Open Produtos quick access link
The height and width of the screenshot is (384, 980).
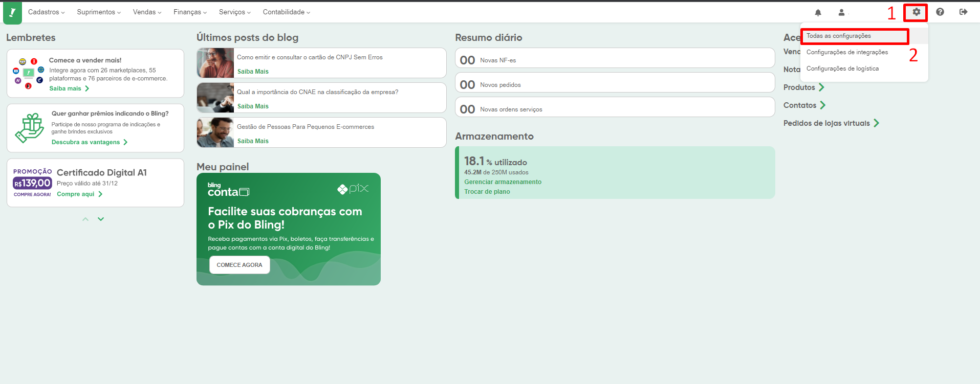click(799, 87)
